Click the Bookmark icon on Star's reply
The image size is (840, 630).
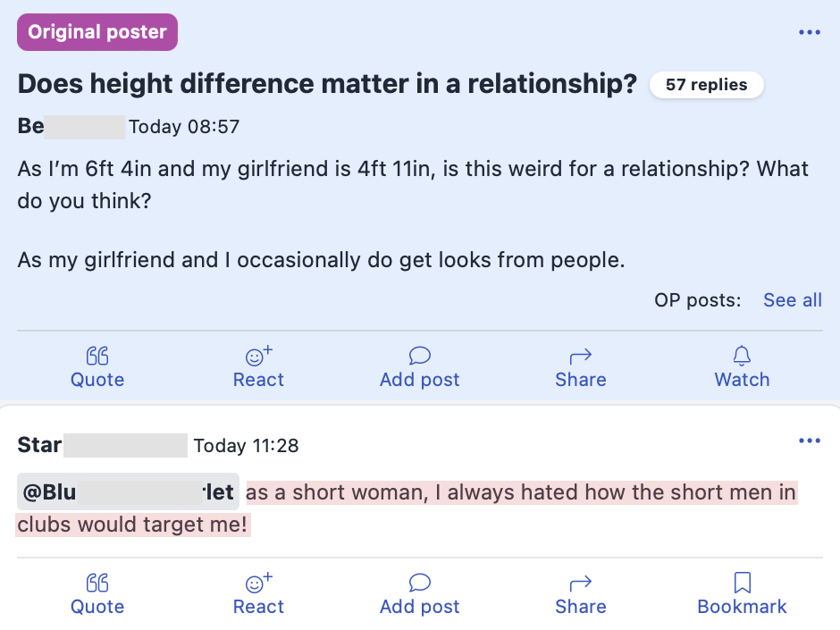742,582
